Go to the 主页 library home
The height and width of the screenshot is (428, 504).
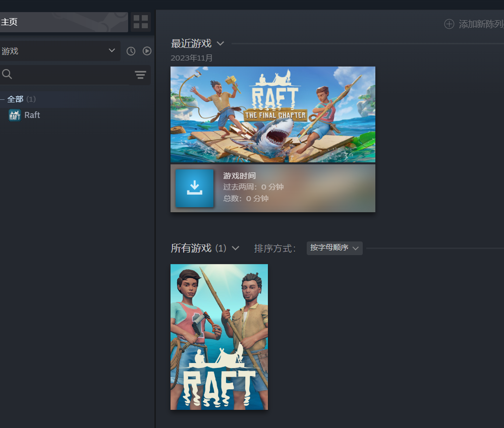point(64,22)
